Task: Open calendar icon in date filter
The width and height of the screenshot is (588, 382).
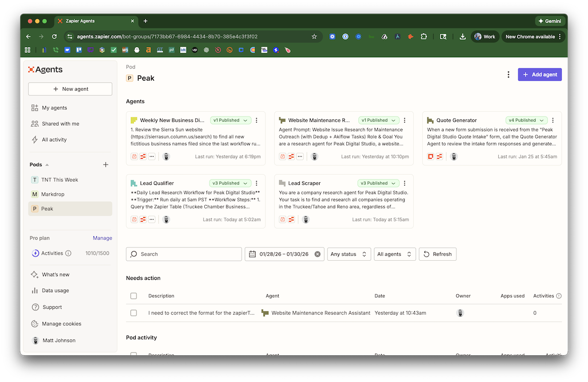Action: 252,254
